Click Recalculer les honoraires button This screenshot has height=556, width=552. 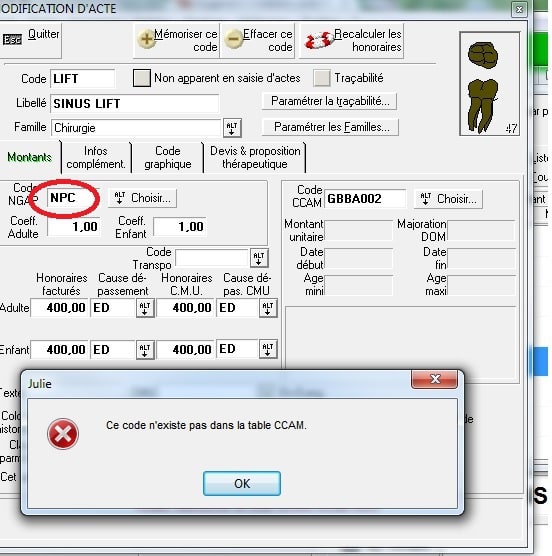[352, 40]
